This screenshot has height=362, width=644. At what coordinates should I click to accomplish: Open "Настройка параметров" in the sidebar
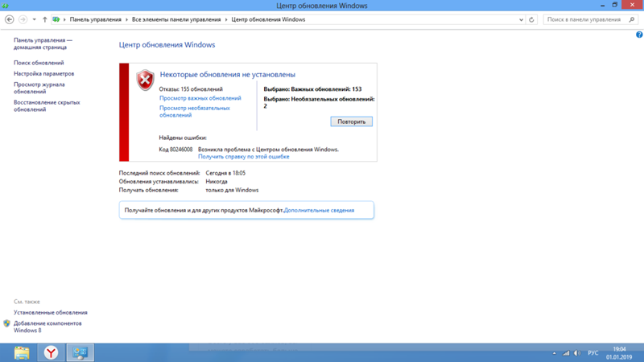coord(43,73)
